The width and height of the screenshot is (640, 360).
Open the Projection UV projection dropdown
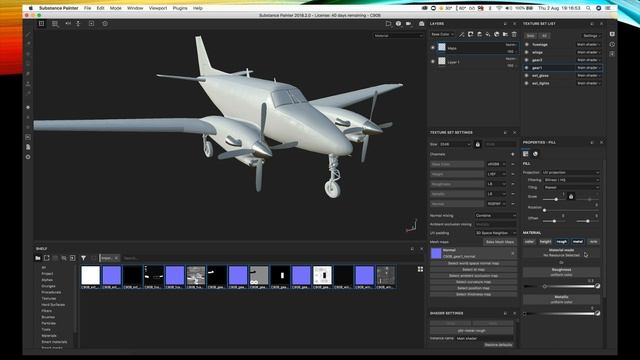tap(571, 173)
